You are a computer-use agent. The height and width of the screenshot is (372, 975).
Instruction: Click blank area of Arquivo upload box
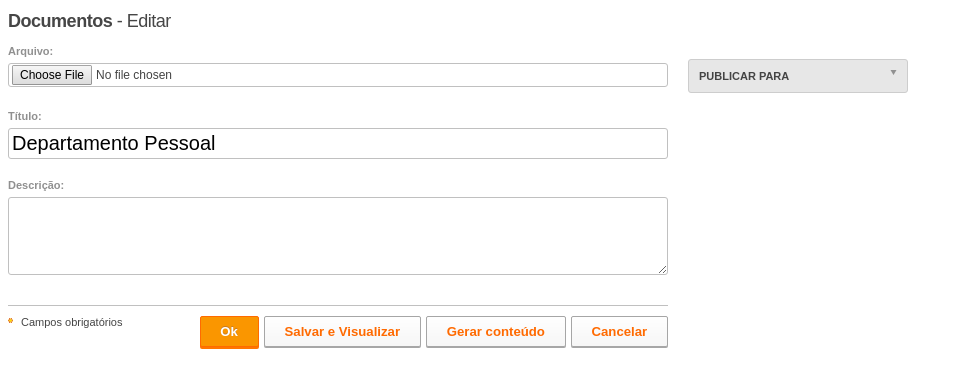click(x=420, y=75)
